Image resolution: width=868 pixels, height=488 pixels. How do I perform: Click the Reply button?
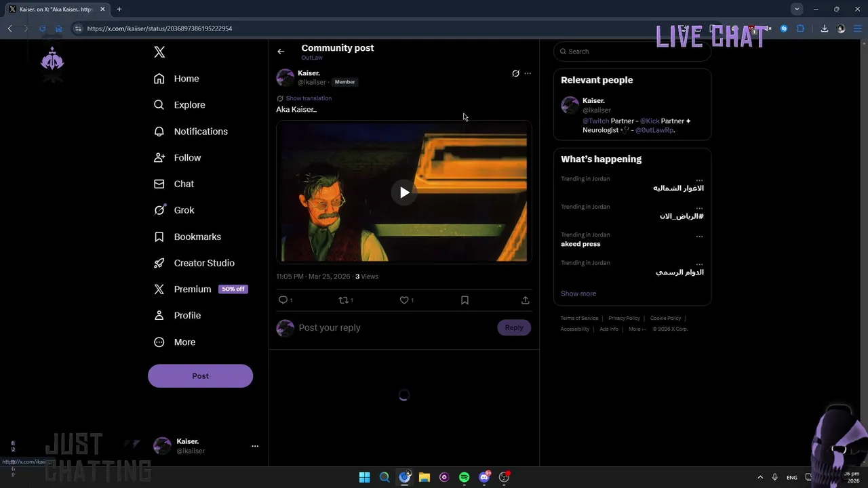tap(514, 328)
